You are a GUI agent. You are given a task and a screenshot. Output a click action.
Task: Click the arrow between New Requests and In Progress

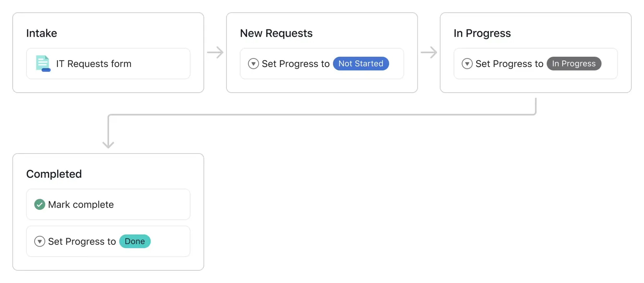[x=429, y=52]
